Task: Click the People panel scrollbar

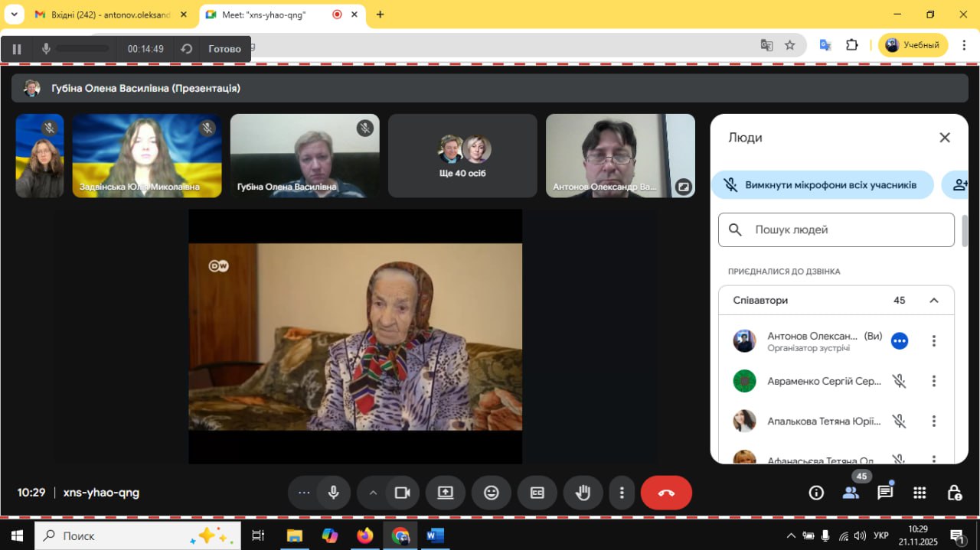Action: pyautogui.click(x=965, y=231)
